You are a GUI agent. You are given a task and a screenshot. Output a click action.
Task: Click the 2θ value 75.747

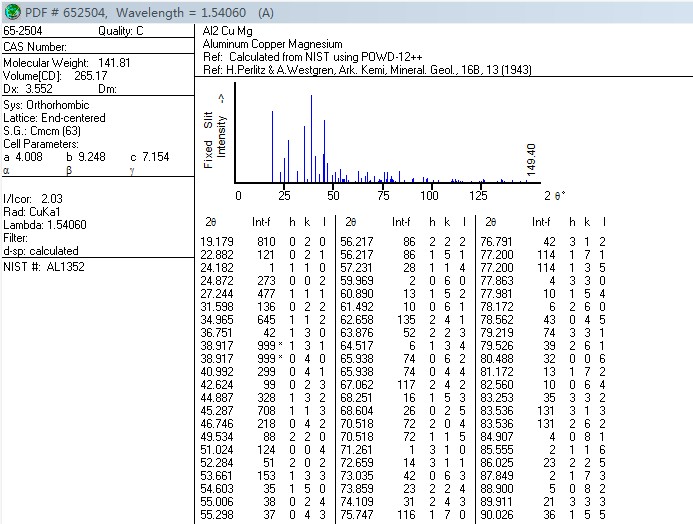coord(357,515)
